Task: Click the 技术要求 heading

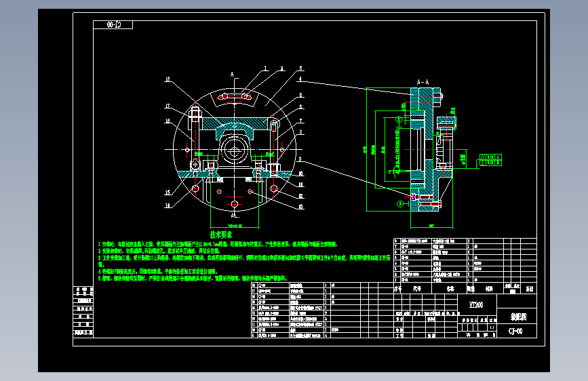Action: tap(221, 235)
